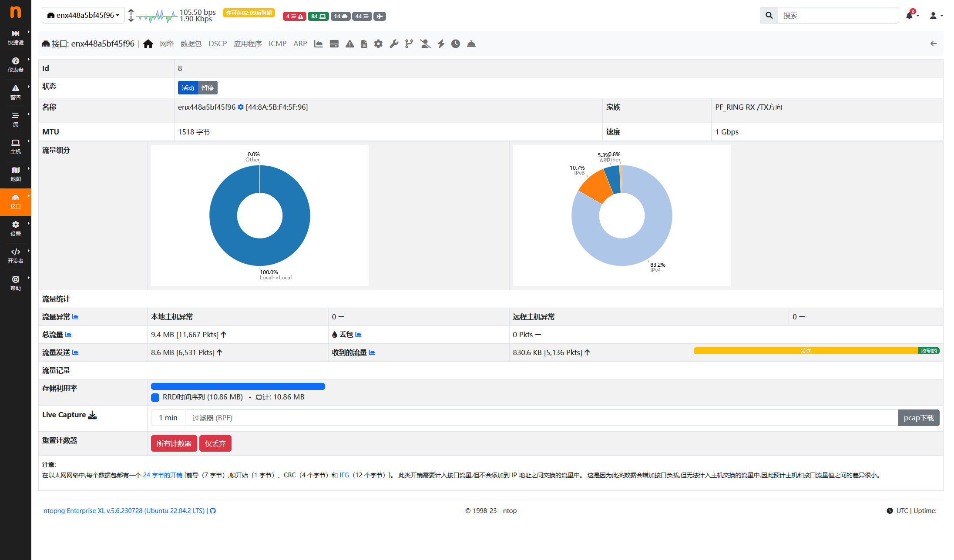
Task: Click the ntopng logo in sidebar
Action: (x=16, y=12)
